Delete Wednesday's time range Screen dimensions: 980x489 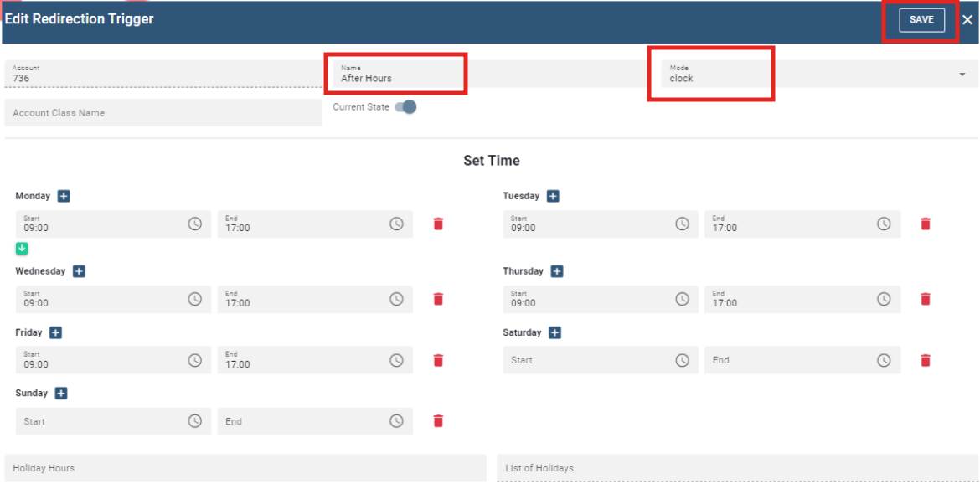click(x=438, y=299)
